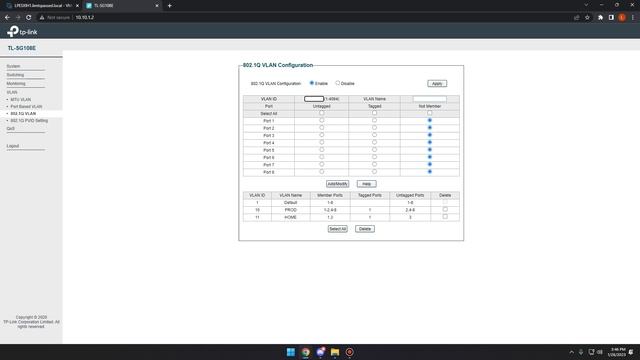Open the VLAN section in sidebar
The image size is (640, 360).
[x=12, y=93]
